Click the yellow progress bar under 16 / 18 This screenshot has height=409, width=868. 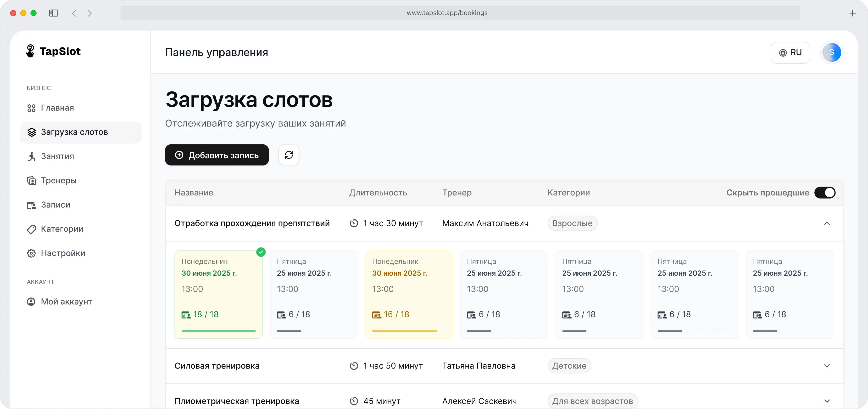[404, 331]
